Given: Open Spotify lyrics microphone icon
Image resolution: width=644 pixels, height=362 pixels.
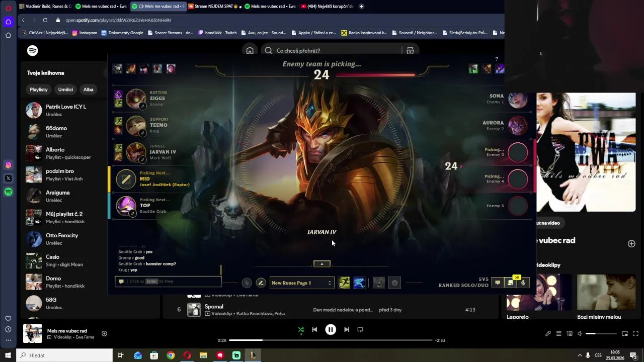Looking at the screenshot, I should (548, 333).
